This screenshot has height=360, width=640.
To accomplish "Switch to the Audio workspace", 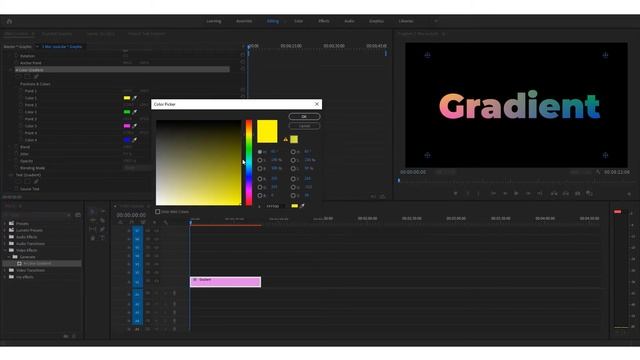I will 349,21.
